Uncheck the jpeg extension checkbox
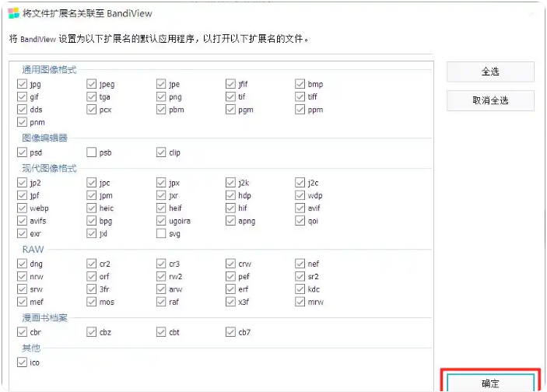 [91, 84]
